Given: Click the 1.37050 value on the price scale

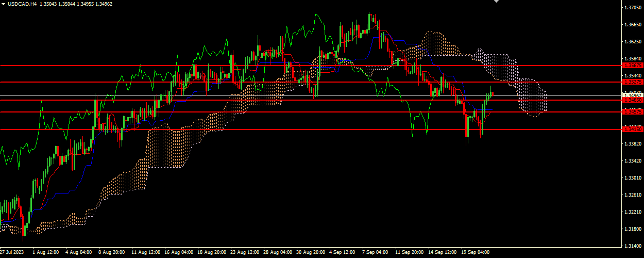Looking at the screenshot, I should tap(632, 8).
